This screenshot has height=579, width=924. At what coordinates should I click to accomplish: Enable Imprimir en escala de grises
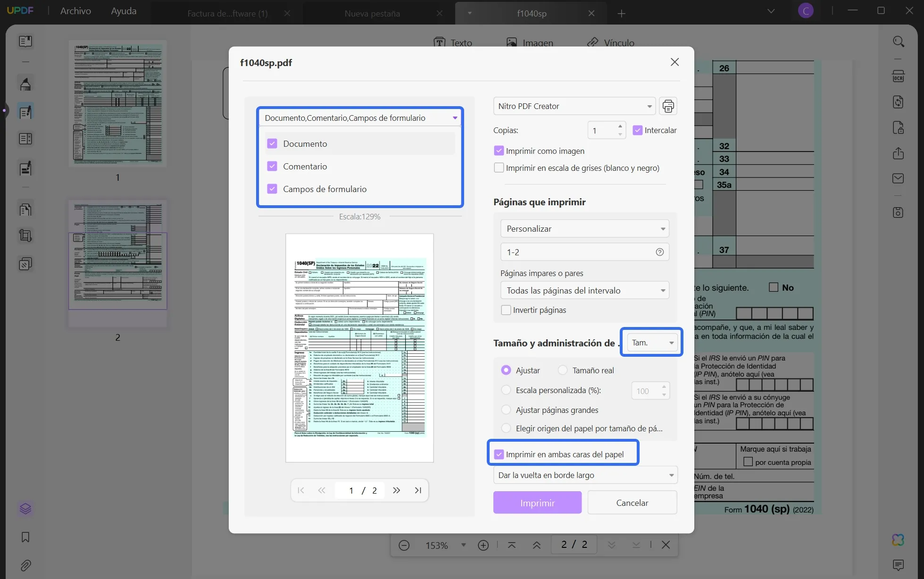tap(499, 168)
